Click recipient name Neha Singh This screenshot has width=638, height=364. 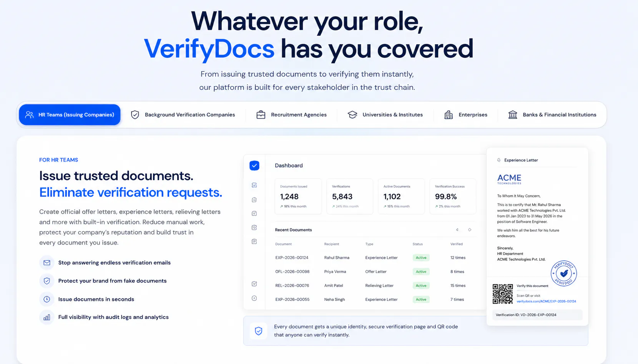coord(334,299)
